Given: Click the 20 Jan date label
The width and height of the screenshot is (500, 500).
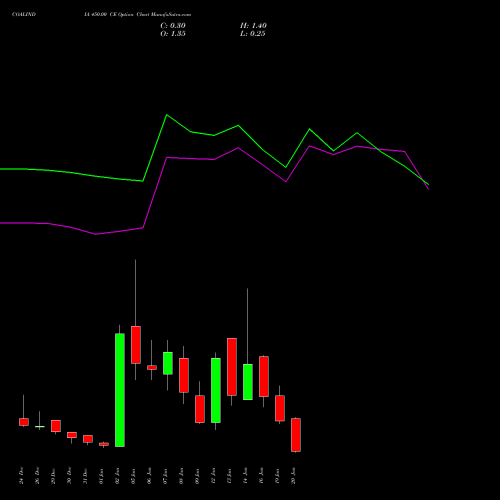Looking at the screenshot, I should coord(294,476).
